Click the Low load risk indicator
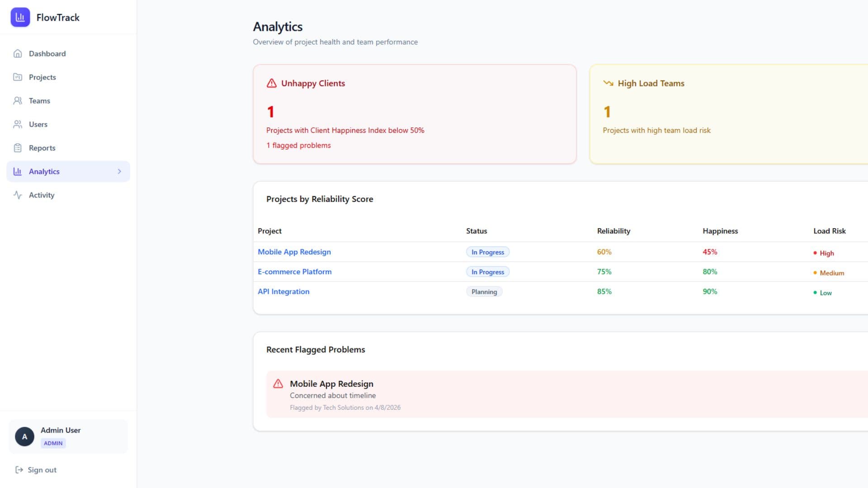 click(823, 293)
